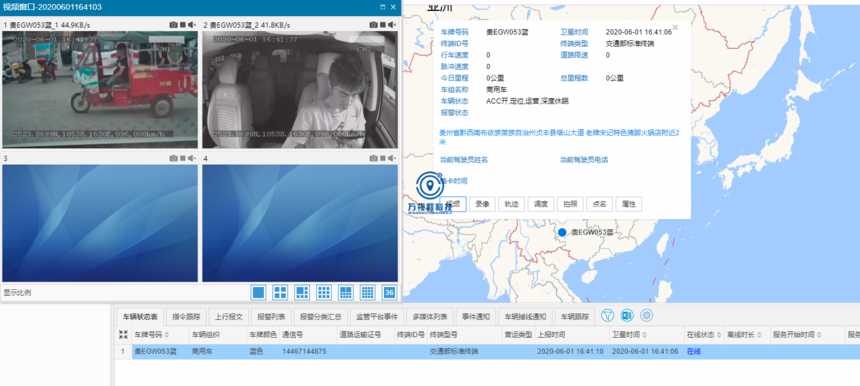Click the 拍照 button in popup
The height and width of the screenshot is (386, 860).
[x=570, y=204]
